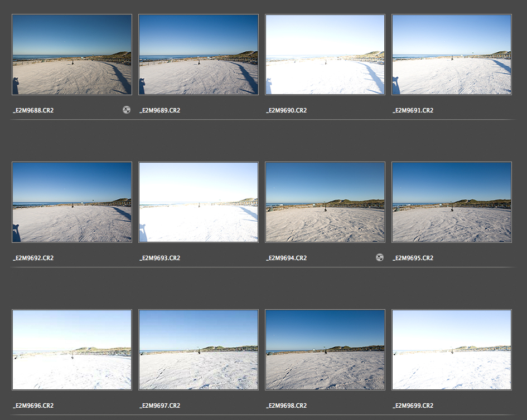The image size is (527, 420).
Task: Click the _E2M9696.CR2 file name text
Action: pos(33,406)
